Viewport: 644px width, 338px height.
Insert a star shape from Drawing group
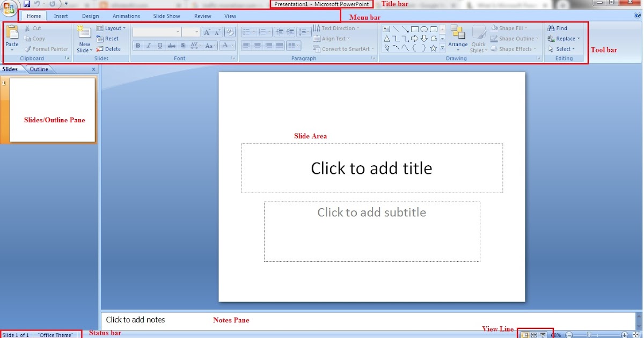tap(434, 48)
